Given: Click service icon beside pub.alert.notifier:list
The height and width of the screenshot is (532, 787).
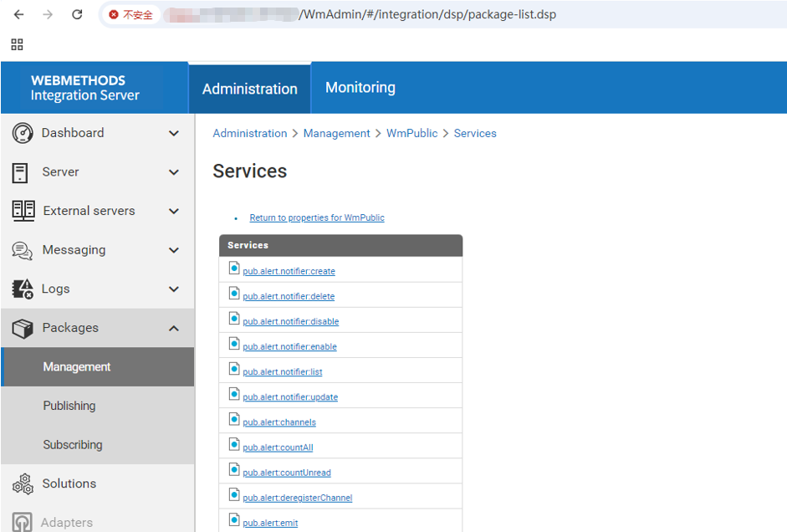Looking at the screenshot, I should coord(234,368).
